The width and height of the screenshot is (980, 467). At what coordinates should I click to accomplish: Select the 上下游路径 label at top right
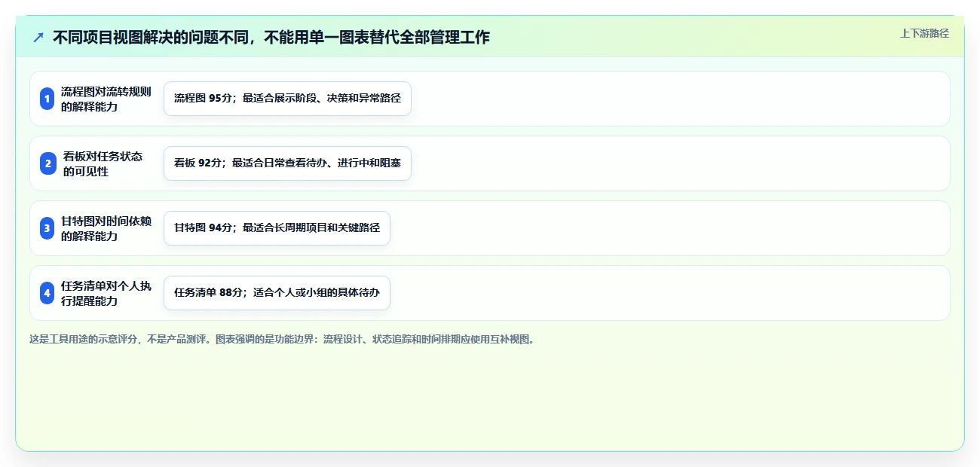(924, 33)
